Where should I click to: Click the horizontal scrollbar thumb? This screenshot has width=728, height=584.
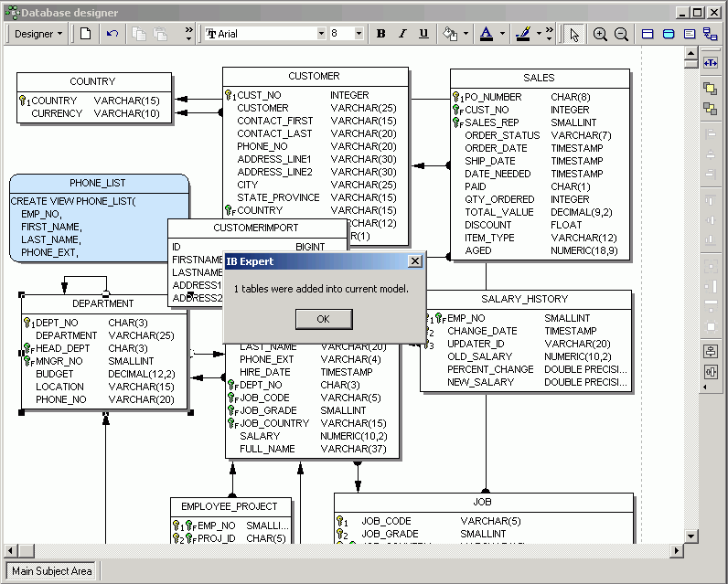pyautogui.click(x=26, y=550)
